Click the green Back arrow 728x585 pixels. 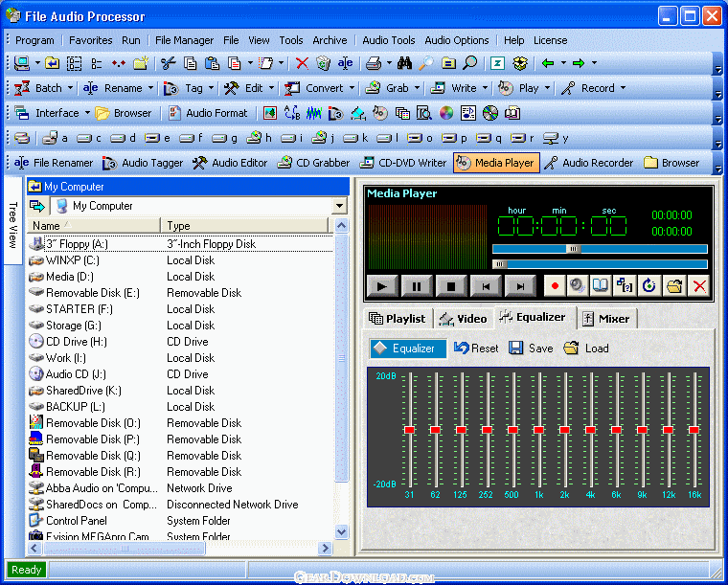tap(548, 63)
